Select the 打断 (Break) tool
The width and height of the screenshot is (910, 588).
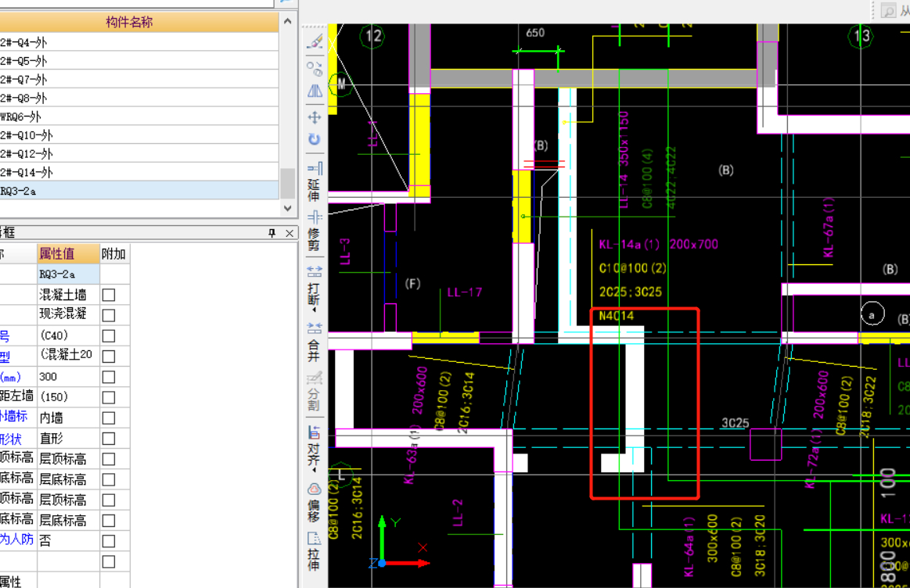pyautogui.click(x=314, y=286)
